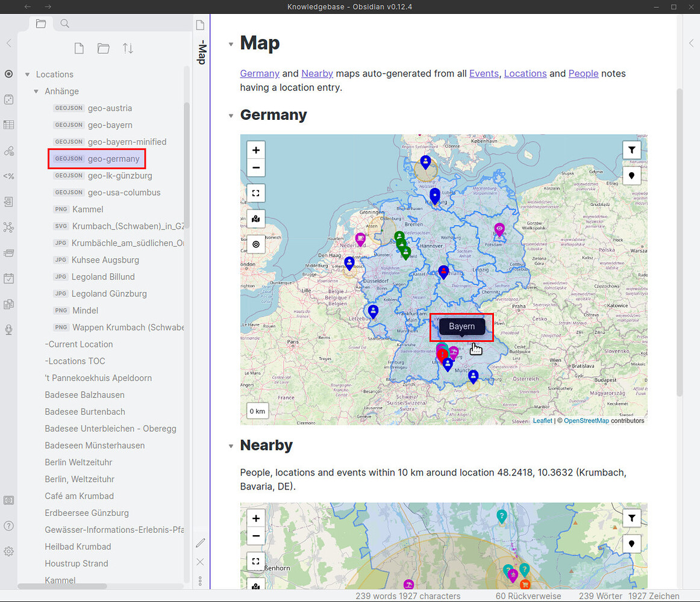Viewport: 700px width, 602px height.
Task: Enable the locate control on the Germany map
Action: click(255, 244)
